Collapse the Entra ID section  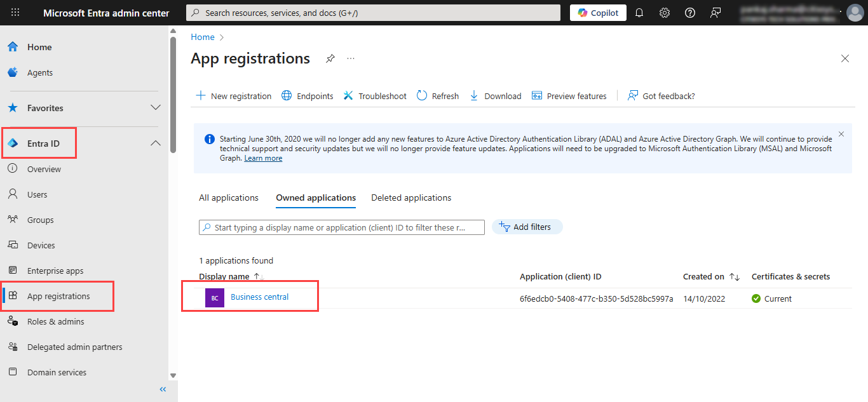click(155, 144)
